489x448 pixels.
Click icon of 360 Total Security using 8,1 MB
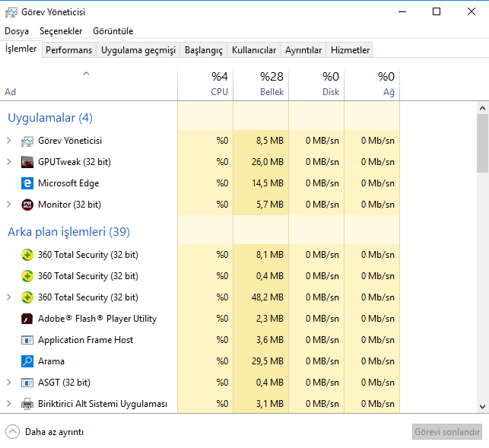(x=27, y=255)
